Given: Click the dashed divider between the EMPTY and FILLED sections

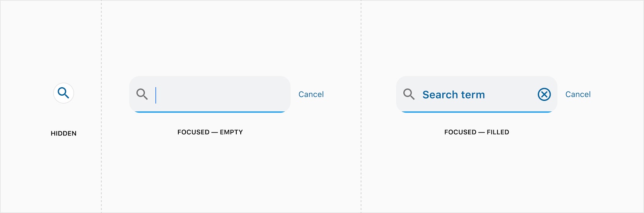Looking at the screenshot, I should [361, 106].
